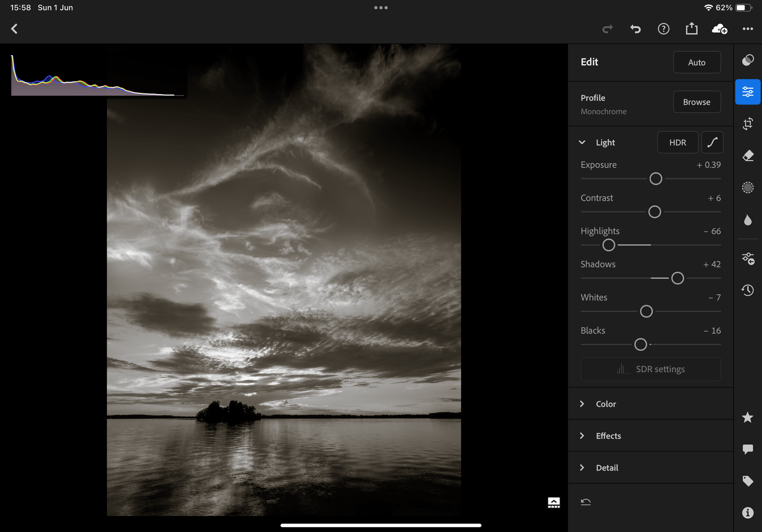Browse profiles with the Browse button
Screen dimensions: 762x532
[x=696, y=102]
